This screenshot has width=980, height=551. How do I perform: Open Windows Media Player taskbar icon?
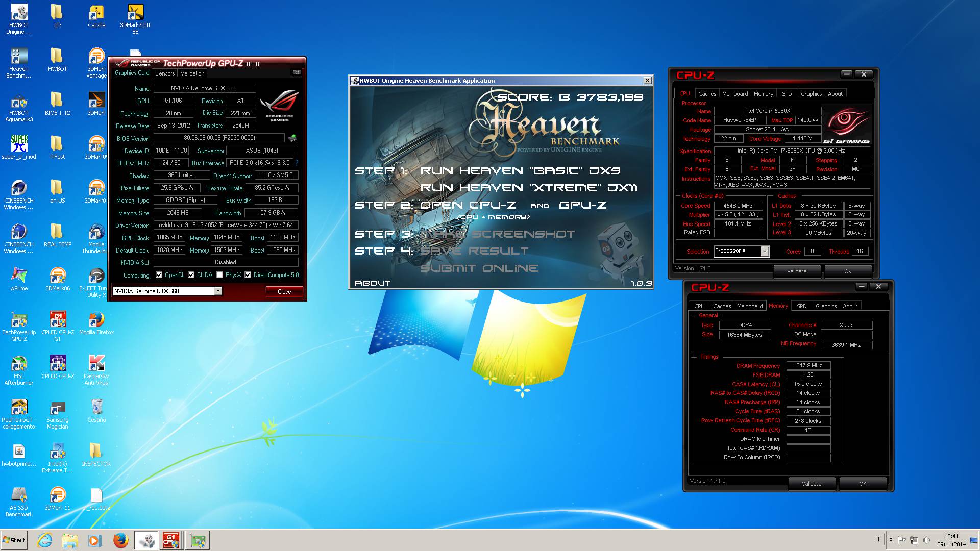94,540
